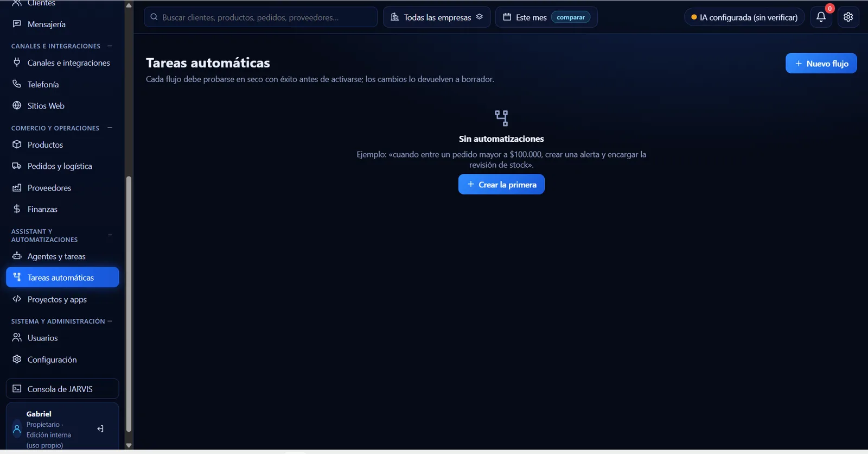Click the Canales e integraciones plug icon
Image resolution: width=868 pixels, height=454 pixels.
click(17, 62)
